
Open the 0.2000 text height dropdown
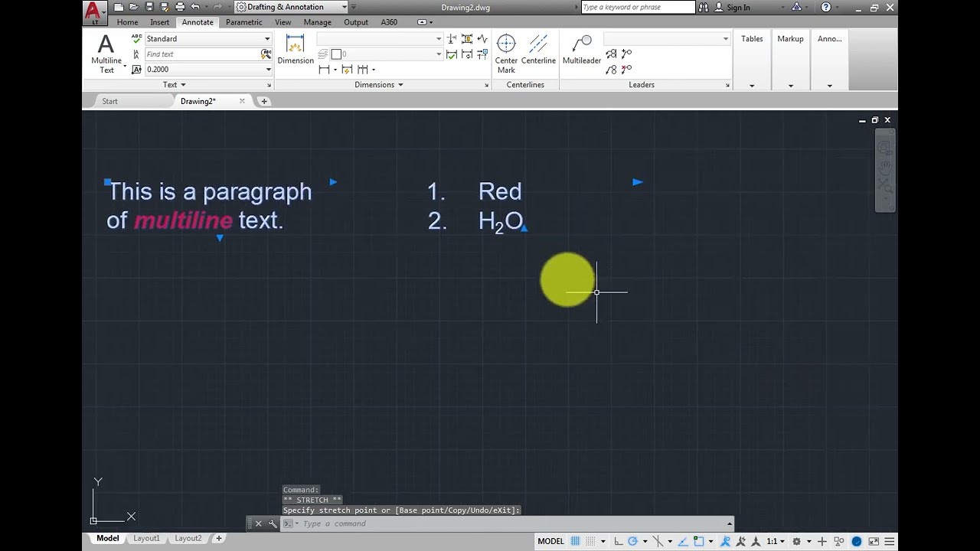click(x=268, y=70)
